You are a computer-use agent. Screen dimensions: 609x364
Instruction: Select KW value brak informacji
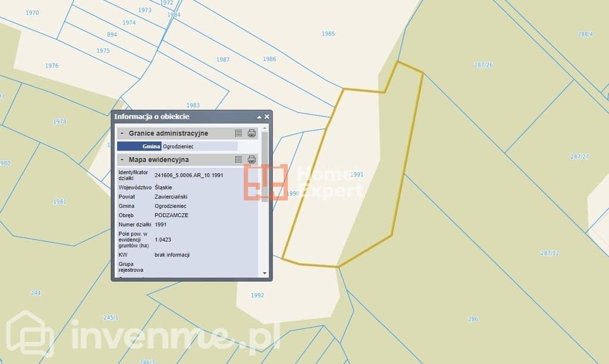[172, 255]
